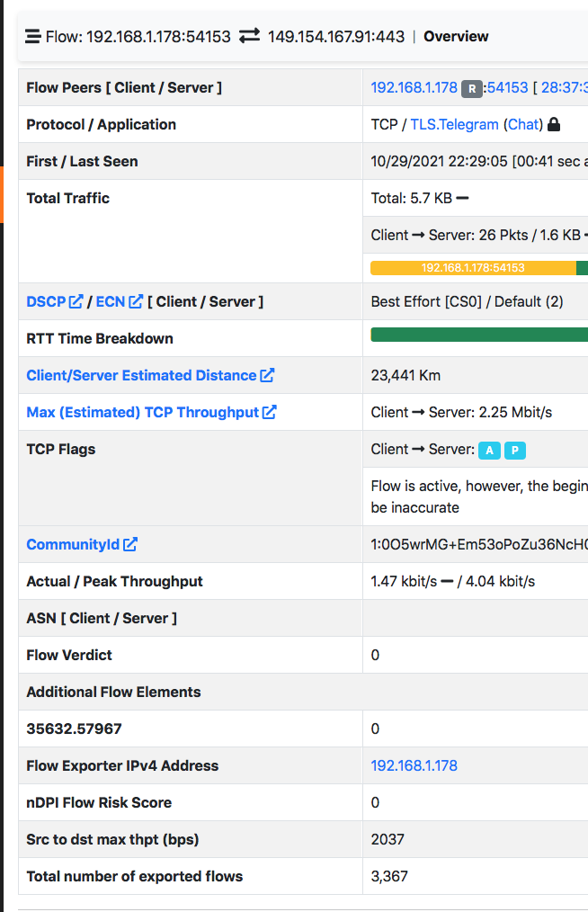
Task: Select the Overview tab
Action: click(456, 37)
